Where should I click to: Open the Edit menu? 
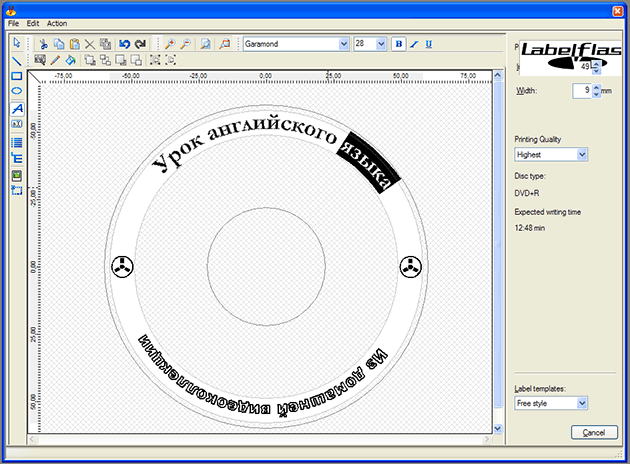pos(33,22)
